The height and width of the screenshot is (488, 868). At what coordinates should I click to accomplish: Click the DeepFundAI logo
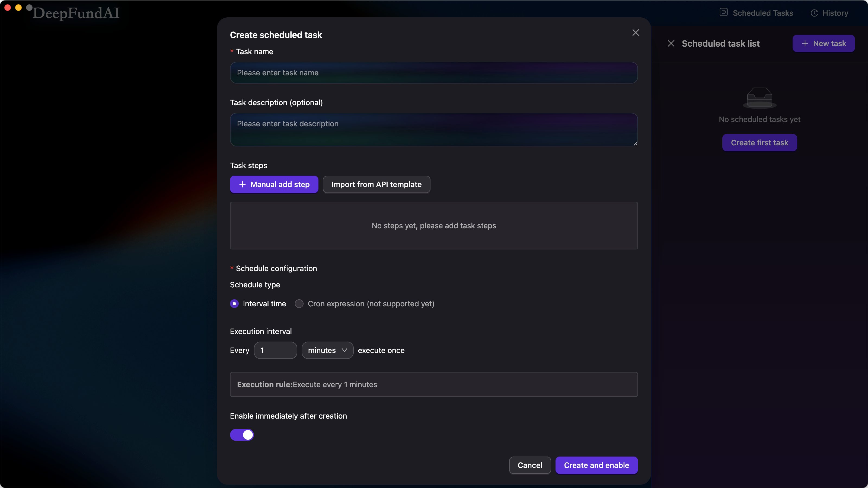pyautogui.click(x=76, y=14)
